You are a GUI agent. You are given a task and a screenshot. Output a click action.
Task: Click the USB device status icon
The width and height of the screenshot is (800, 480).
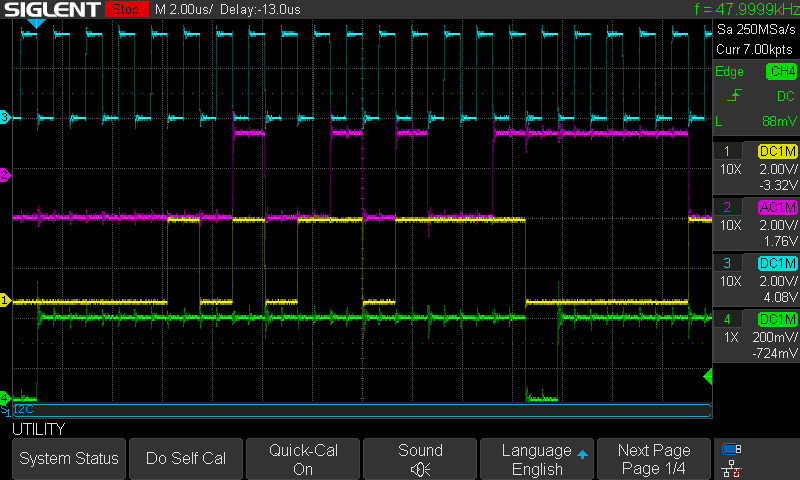(x=732, y=450)
